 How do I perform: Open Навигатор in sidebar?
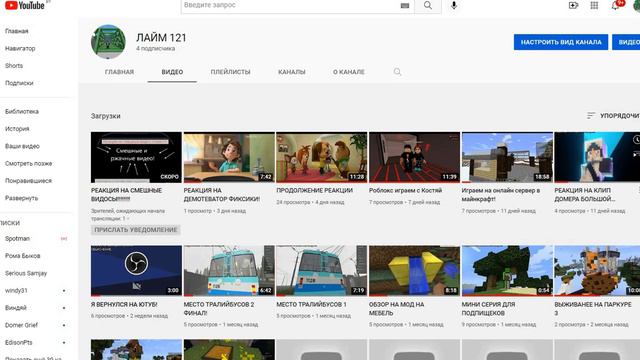coord(20,48)
